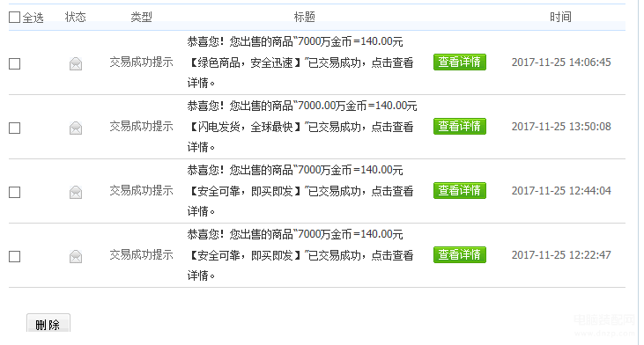Screen dimensions: 644x345
Task: Open 查看详情 for the 13:50:08 message
Action: coord(460,127)
